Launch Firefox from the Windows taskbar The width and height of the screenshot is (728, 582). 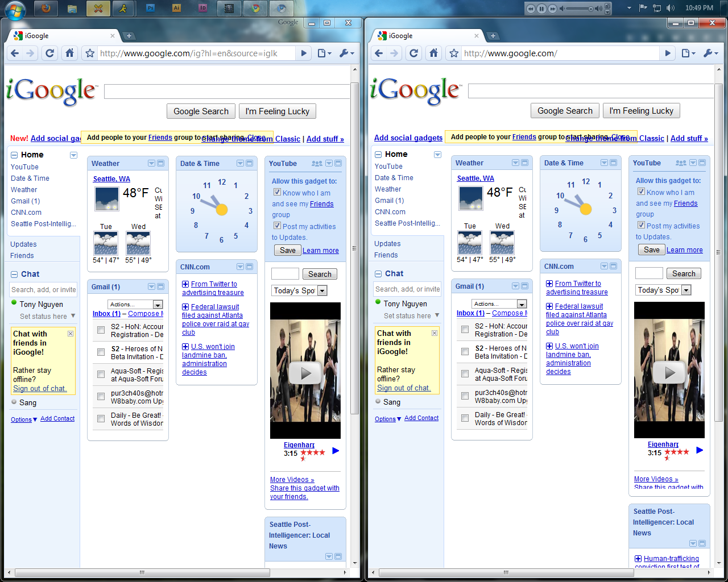[46, 8]
